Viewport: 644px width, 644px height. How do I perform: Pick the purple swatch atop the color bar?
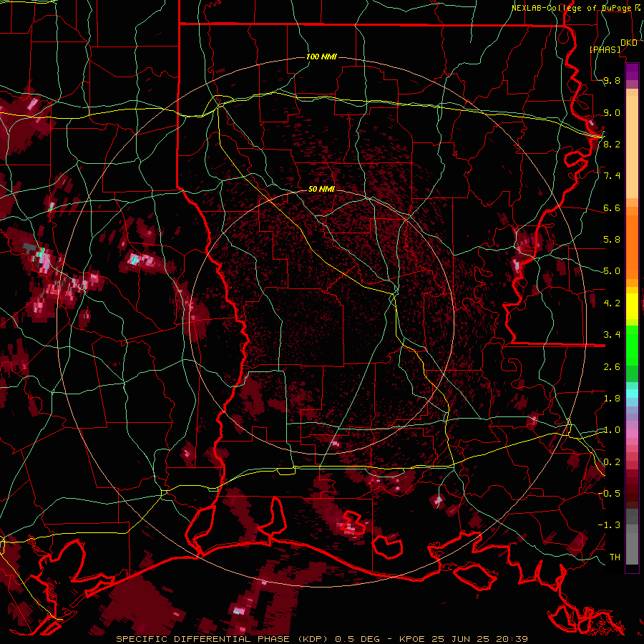[632, 72]
